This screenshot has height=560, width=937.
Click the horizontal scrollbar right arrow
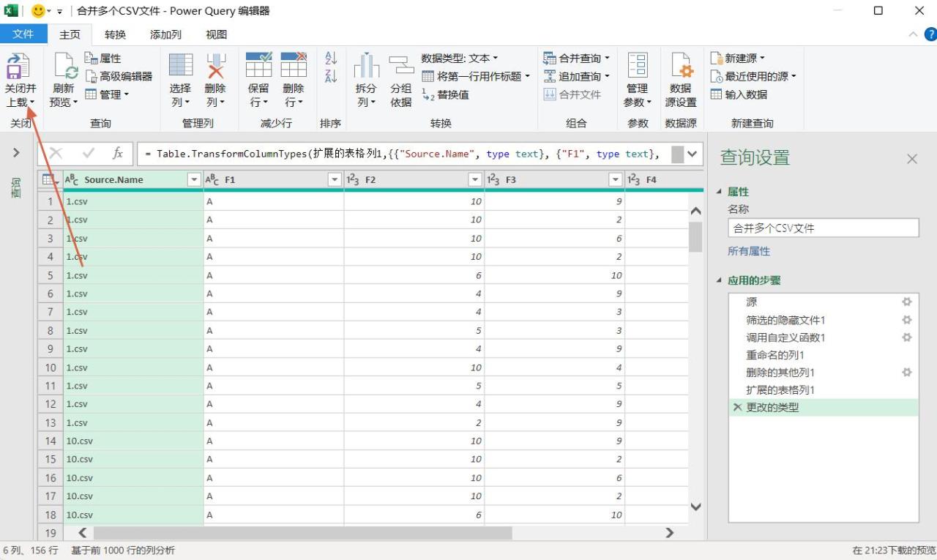click(669, 533)
